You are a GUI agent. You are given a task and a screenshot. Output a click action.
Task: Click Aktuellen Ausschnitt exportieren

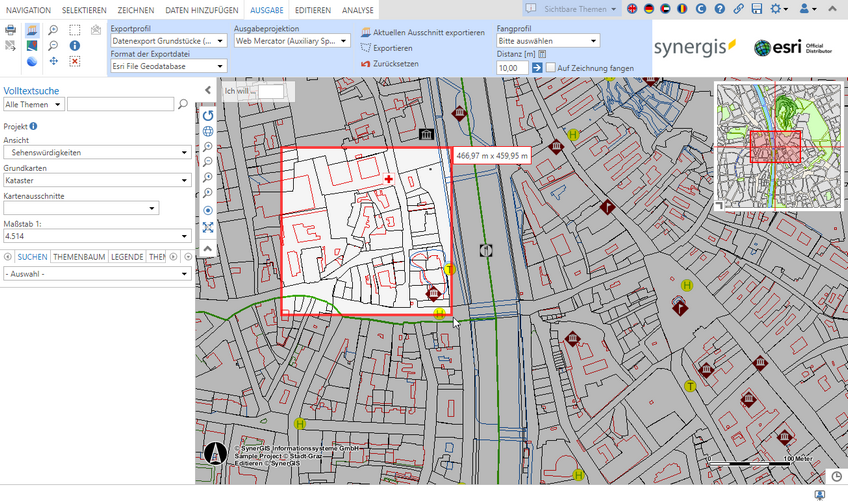coord(422,33)
